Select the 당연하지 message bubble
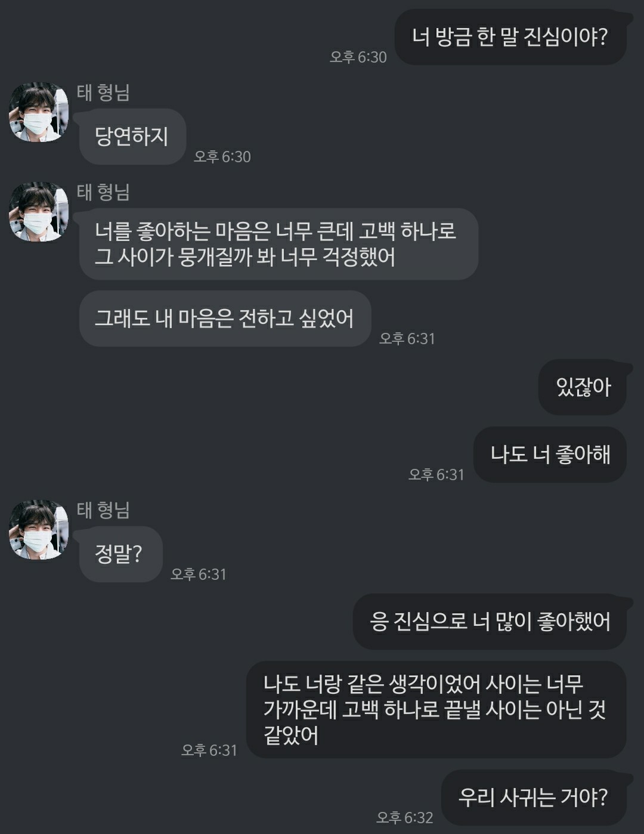The width and height of the screenshot is (644, 834). click(x=132, y=137)
